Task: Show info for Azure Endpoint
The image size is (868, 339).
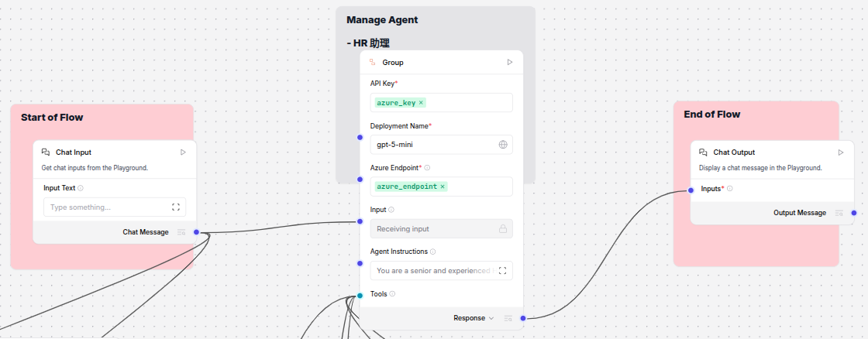Action: 427,167
